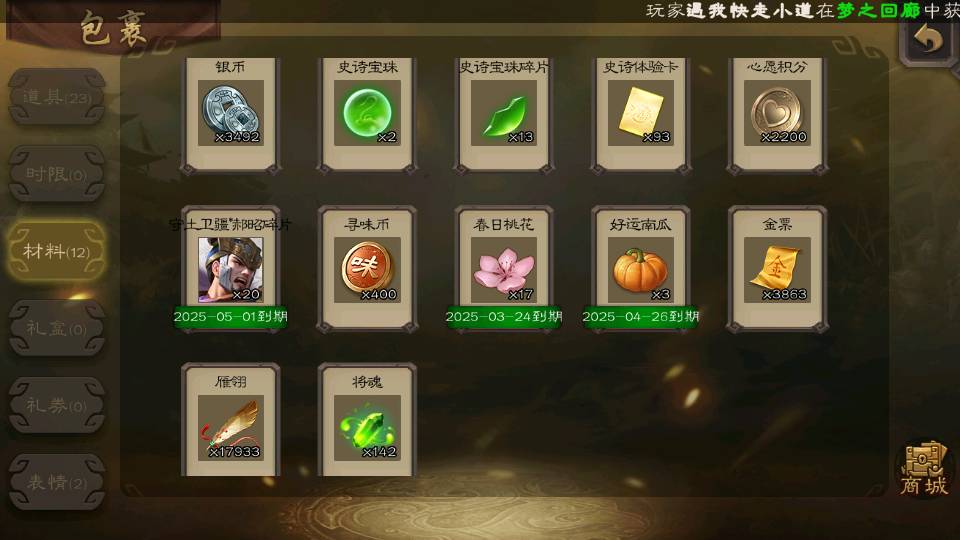Switch to the 表情(2) tab
The width and height of the screenshot is (960, 540).
coord(56,482)
